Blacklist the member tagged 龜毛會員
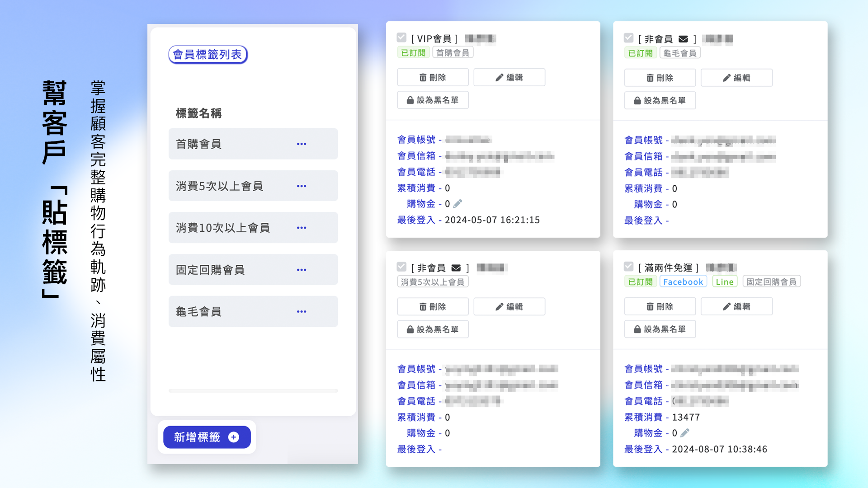This screenshot has width=868, height=488. [x=660, y=100]
